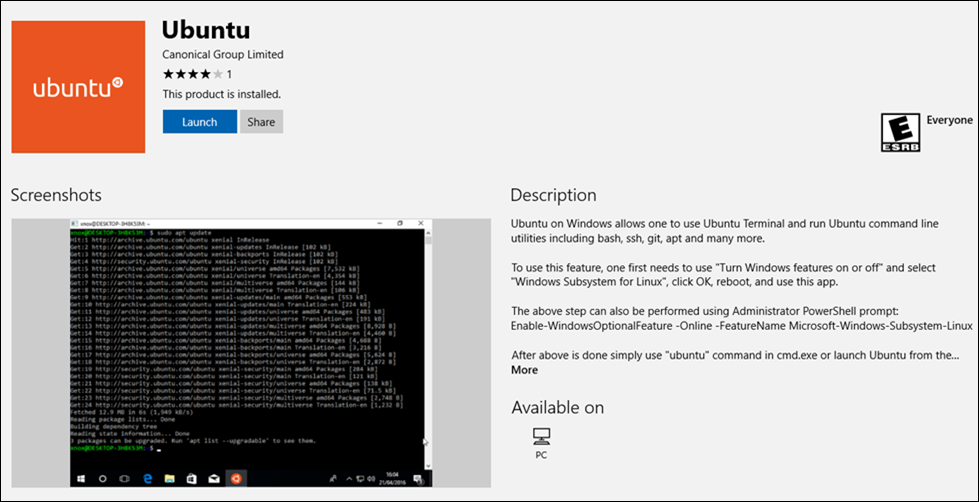The image size is (979, 502).
Task: Expand the description with the More link
Action: click(x=524, y=370)
